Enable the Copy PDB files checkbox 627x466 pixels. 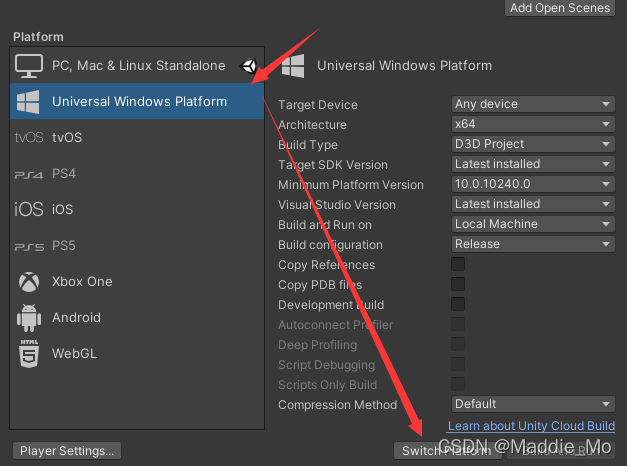(x=458, y=284)
